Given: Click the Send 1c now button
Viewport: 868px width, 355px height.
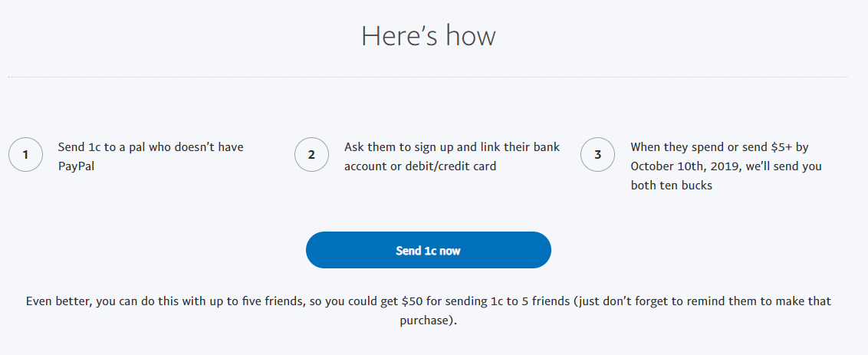Looking at the screenshot, I should pyautogui.click(x=429, y=250).
